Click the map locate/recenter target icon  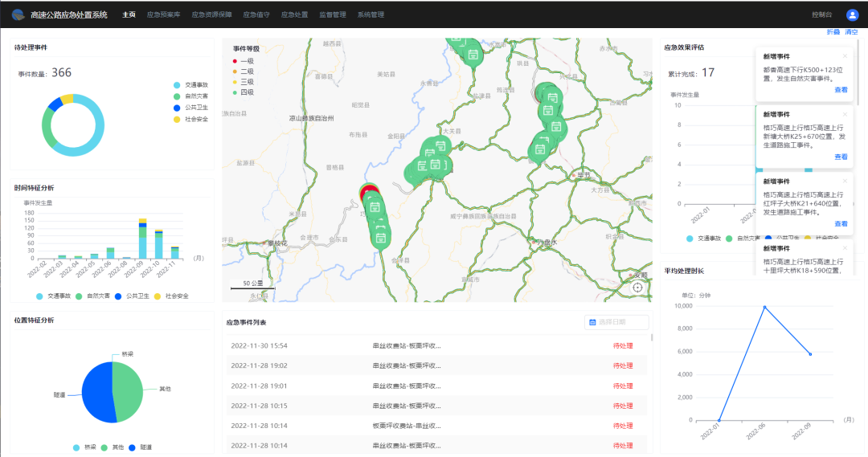[x=637, y=287]
